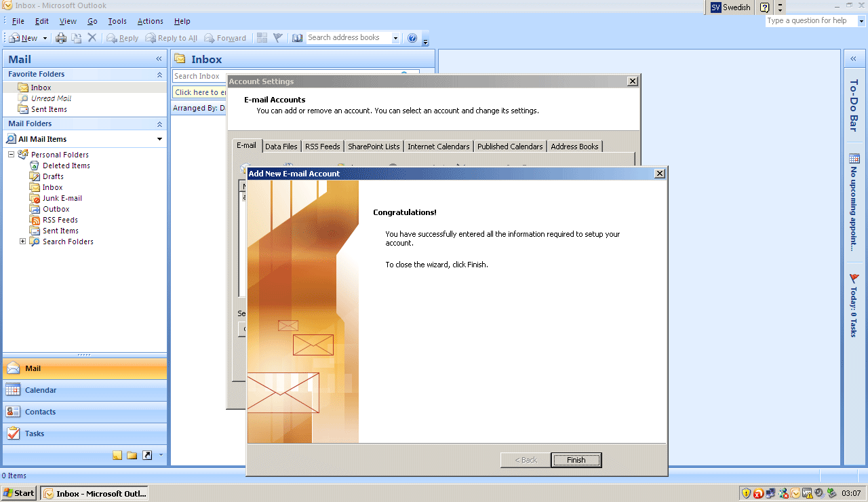Screen dimensions: 868x502
Task: Click the volume speaker tray icon
Action: [x=819, y=493]
